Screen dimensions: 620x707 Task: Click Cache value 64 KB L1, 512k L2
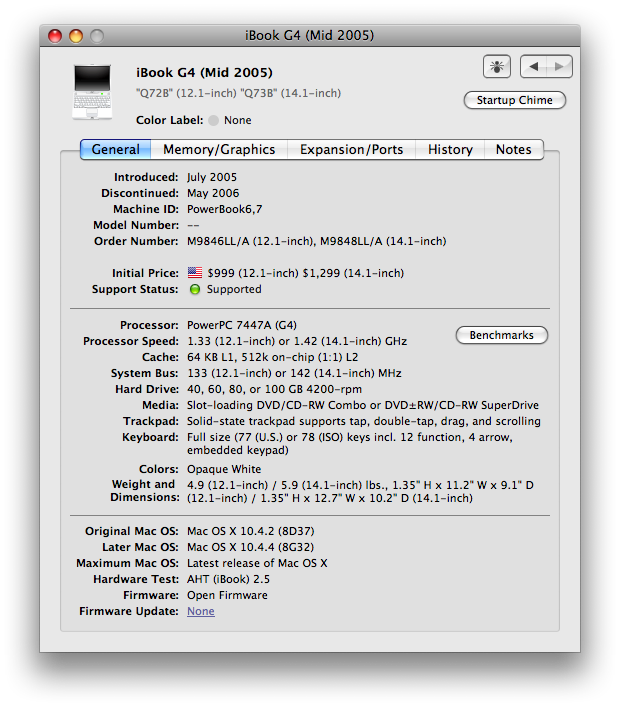[x=272, y=357]
